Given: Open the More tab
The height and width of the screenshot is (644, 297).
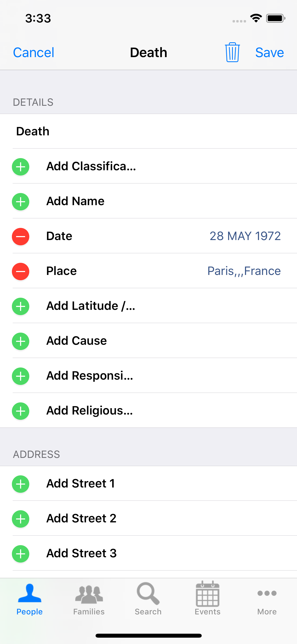Looking at the screenshot, I should pos(267,599).
